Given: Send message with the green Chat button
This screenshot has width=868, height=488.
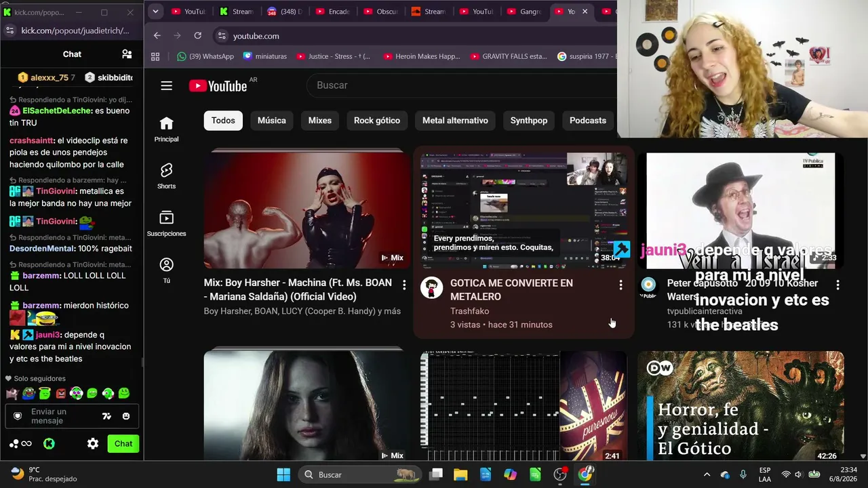Looking at the screenshot, I should tap(123, 444).
